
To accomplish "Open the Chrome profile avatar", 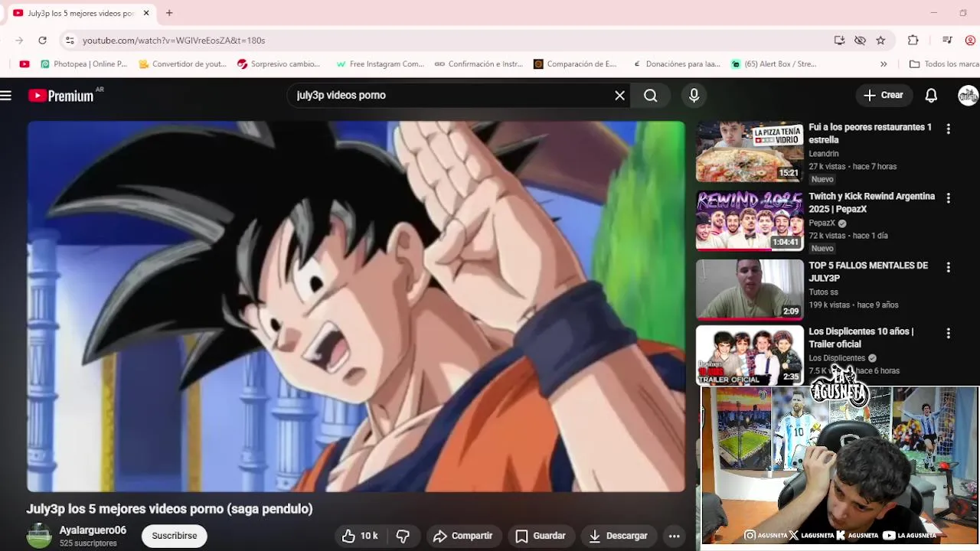I will click(x=970, y=41).
